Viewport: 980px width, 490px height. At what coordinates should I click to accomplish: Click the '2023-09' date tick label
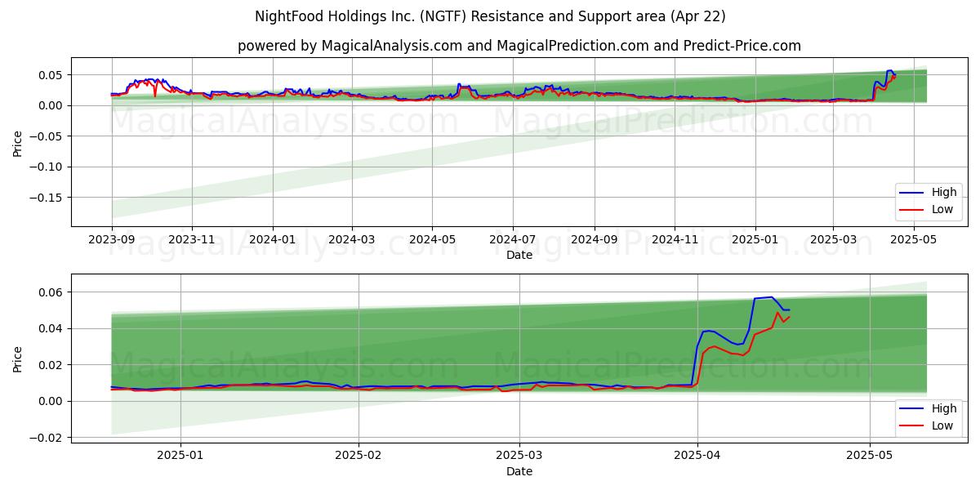[x=112, y=240]
